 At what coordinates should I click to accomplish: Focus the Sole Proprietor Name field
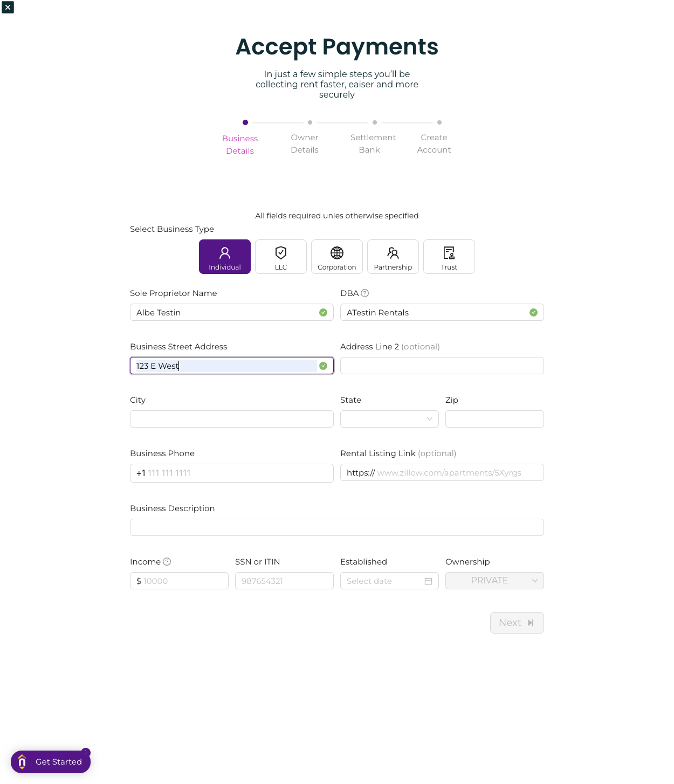[232, 312]
